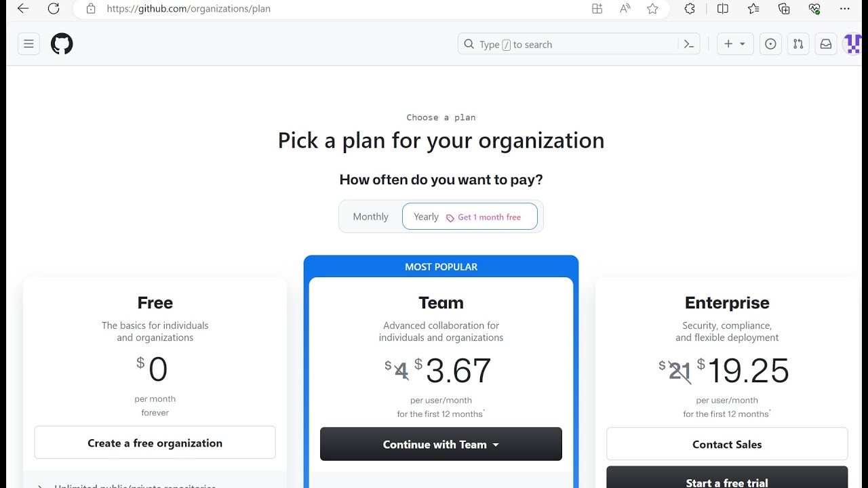868x488 pixels.
Task: Click Contact Sales button
Action: pos(727,444)
